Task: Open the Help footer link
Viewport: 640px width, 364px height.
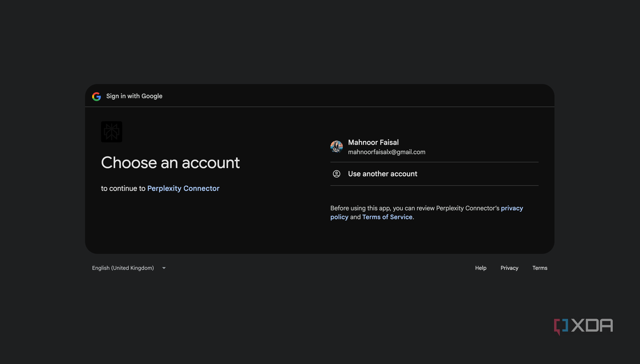Action: pos(481,268)
